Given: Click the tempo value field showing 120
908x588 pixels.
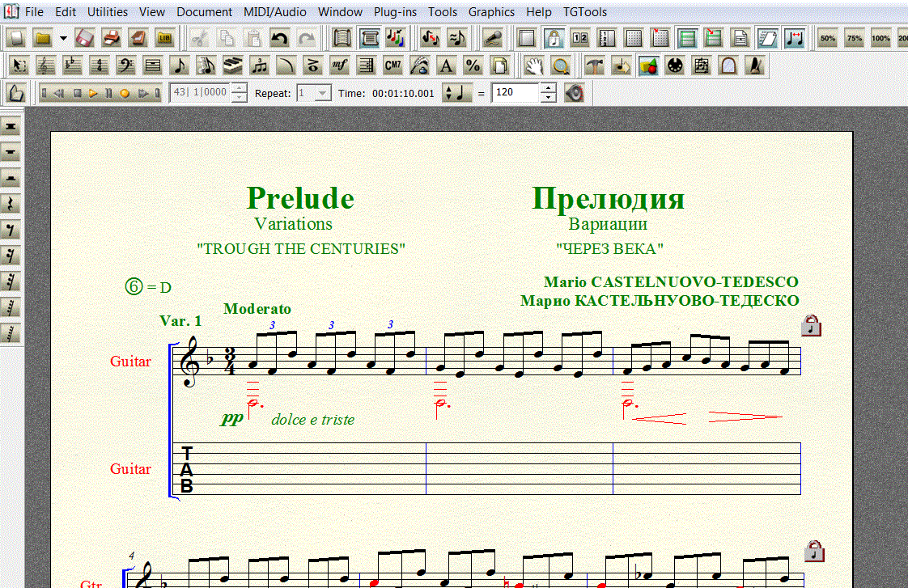Looking at the screenshot, I should coord(516,92).
